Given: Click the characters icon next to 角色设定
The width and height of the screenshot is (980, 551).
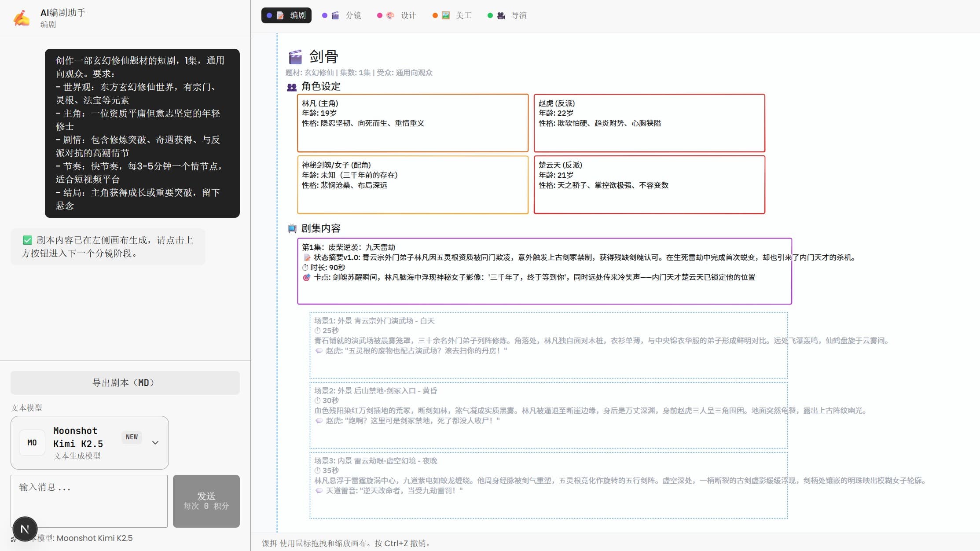Looking at the screenshot, I should point(291,87).
